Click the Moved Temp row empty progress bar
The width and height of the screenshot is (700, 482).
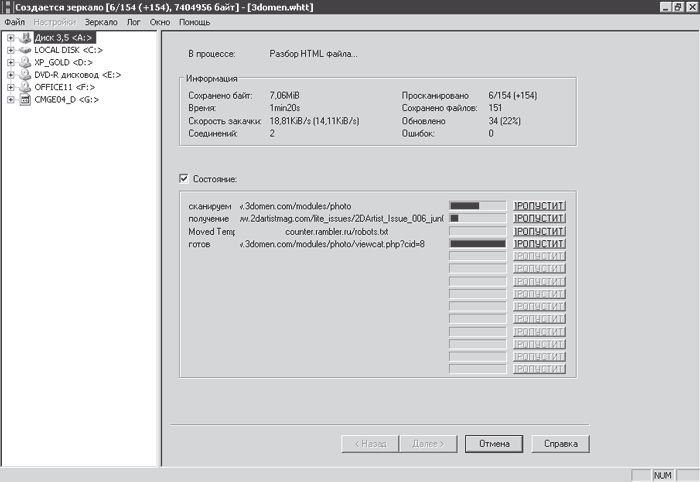tap(478, 231)
